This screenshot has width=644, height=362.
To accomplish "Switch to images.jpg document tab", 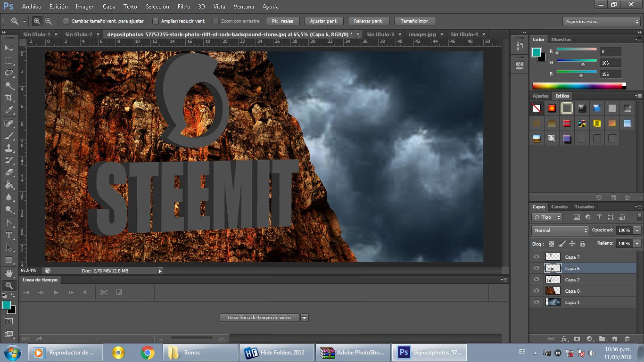I will point(422,34).
